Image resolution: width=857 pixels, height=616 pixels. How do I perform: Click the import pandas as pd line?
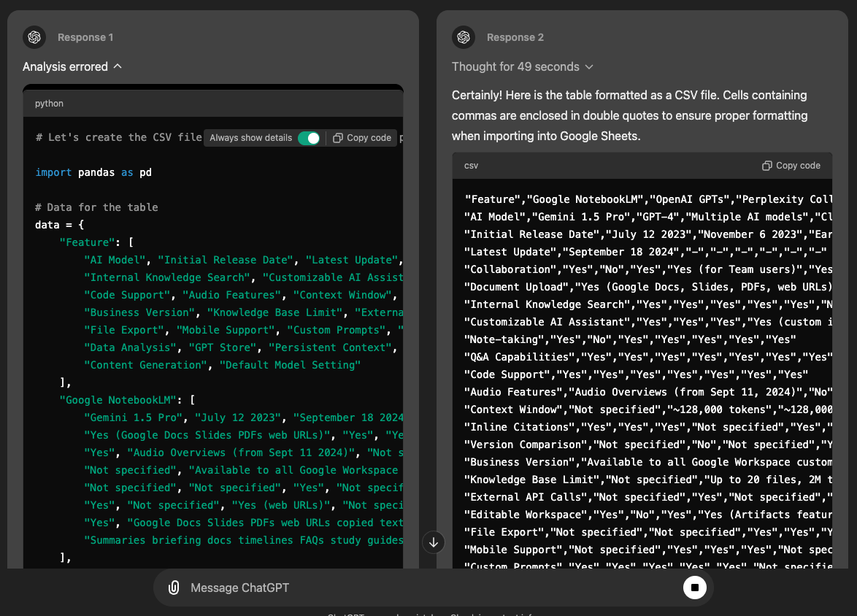click(93, 172)
